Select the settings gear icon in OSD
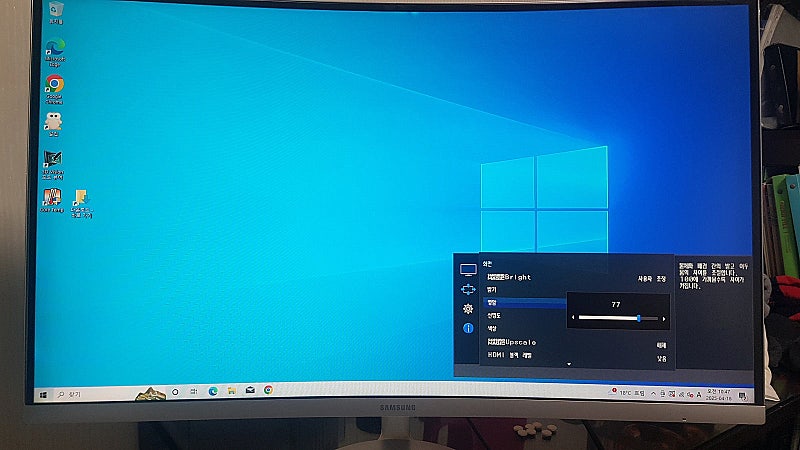 point(468,309)
